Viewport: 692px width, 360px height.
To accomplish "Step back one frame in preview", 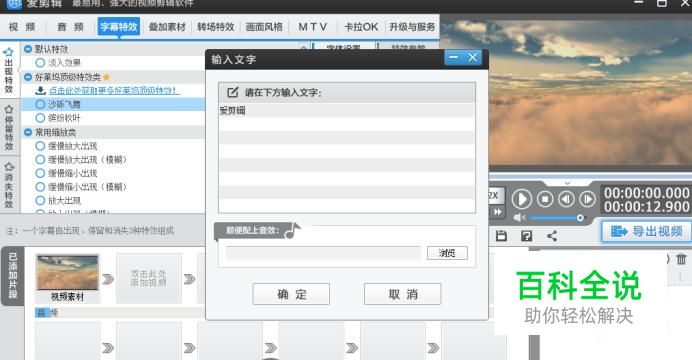I will click(x=566, y=199).
